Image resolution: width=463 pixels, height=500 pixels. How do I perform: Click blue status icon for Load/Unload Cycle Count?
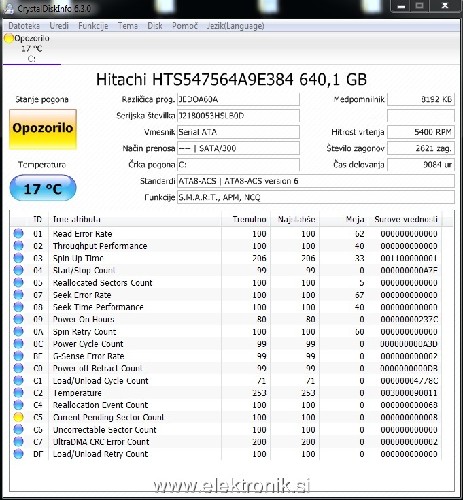point(18,380)
